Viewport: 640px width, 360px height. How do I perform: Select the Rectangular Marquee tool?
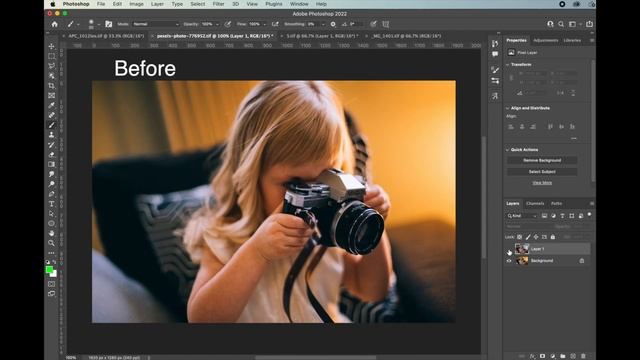51,56
